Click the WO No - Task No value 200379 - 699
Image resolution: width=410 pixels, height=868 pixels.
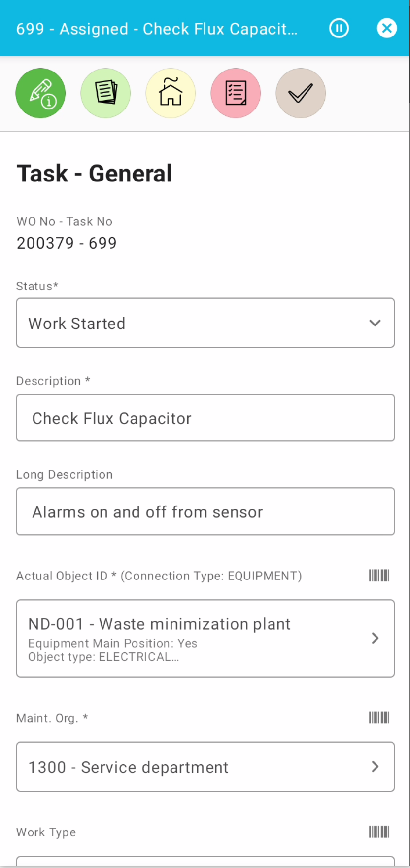(67, 243)
